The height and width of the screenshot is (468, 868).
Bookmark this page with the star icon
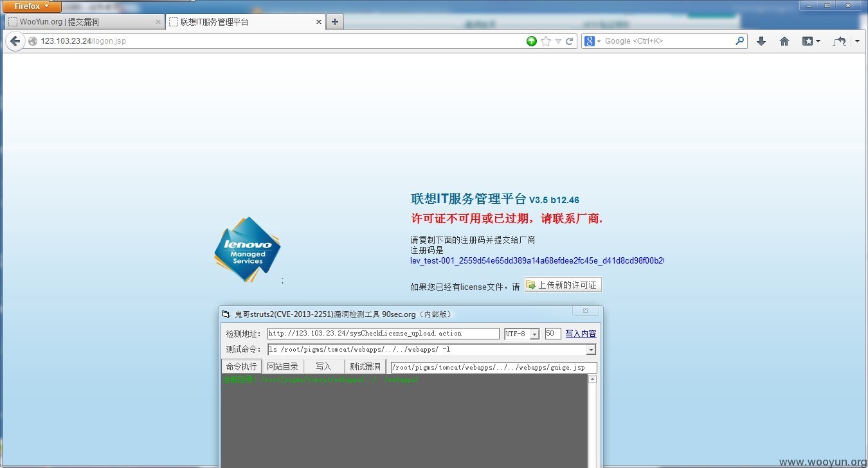point(546,41)
